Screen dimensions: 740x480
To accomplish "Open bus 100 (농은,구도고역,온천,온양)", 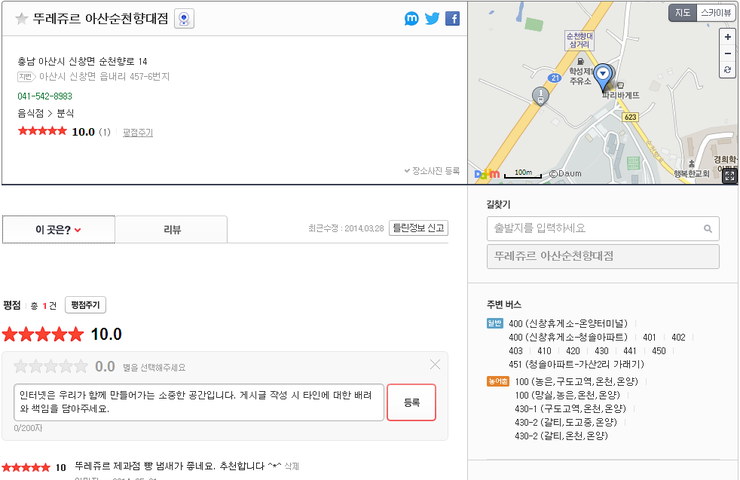I will click(x=576, y=381).
